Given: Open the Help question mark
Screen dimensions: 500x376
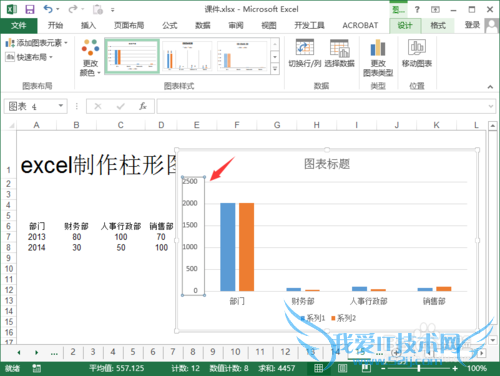Looking at the screenshot, I should [x=417, y=9].
